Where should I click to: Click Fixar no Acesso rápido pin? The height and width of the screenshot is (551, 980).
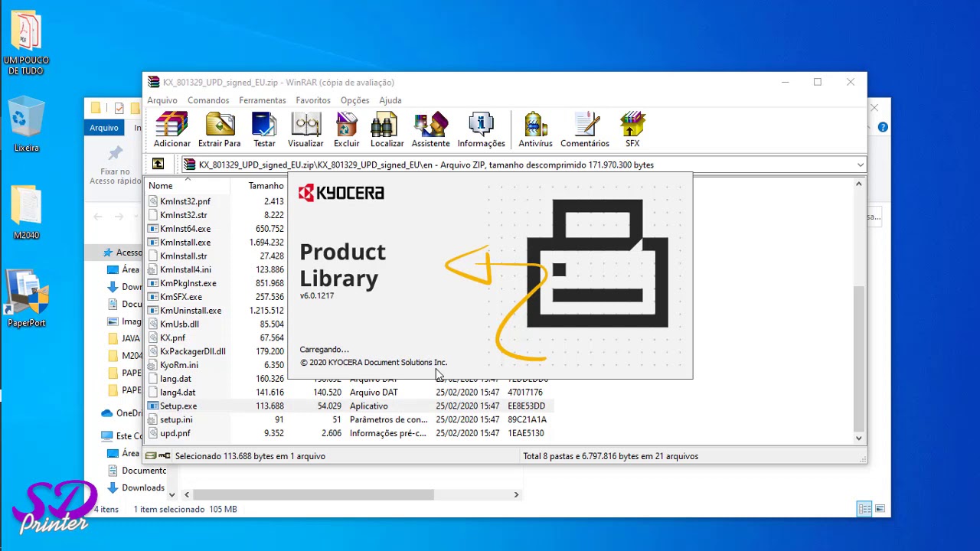click(x=116, y=165)
